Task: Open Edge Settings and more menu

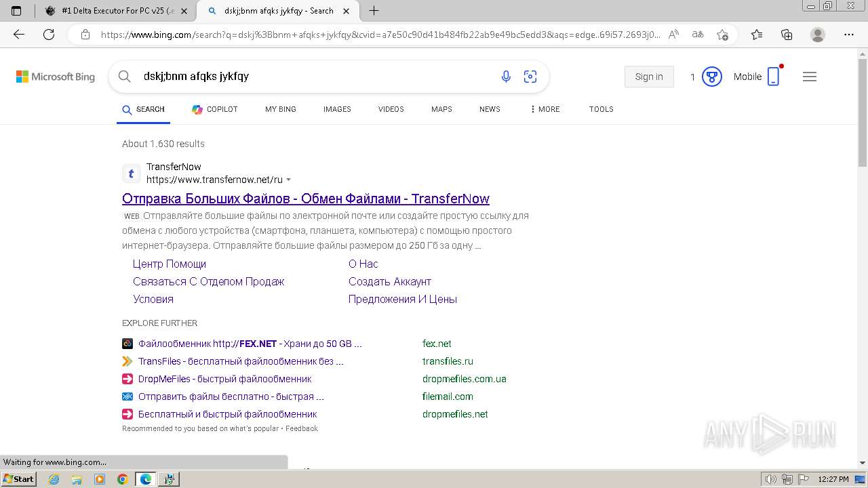Action: 849,35
